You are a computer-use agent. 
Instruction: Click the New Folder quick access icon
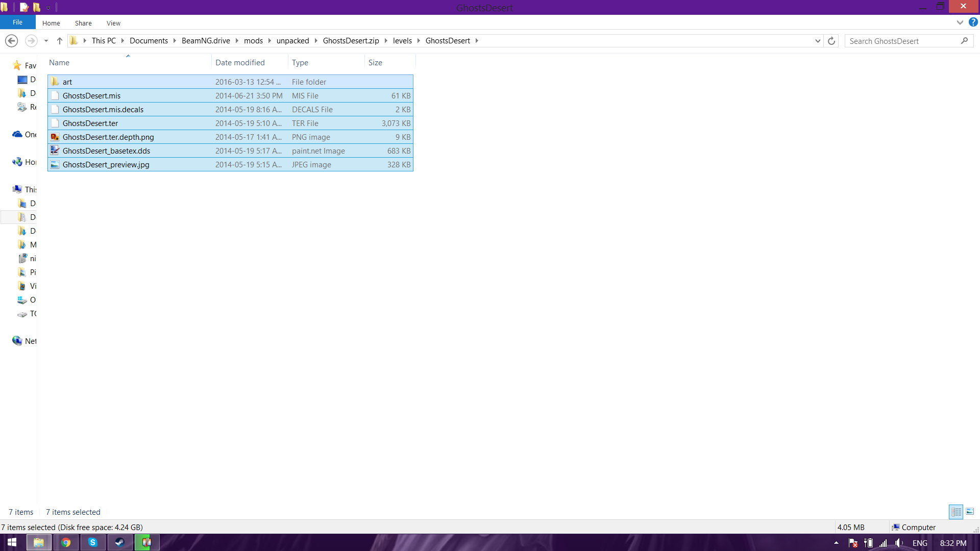[37, 7]
